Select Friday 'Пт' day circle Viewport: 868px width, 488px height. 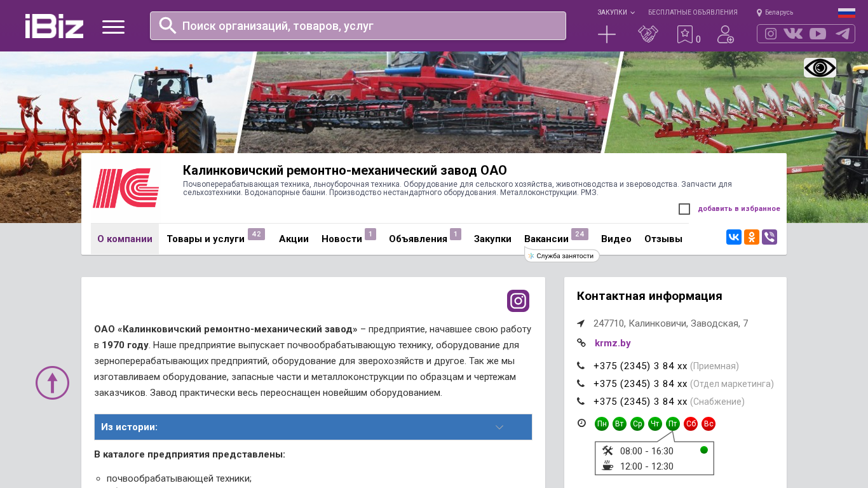point(673,424)
